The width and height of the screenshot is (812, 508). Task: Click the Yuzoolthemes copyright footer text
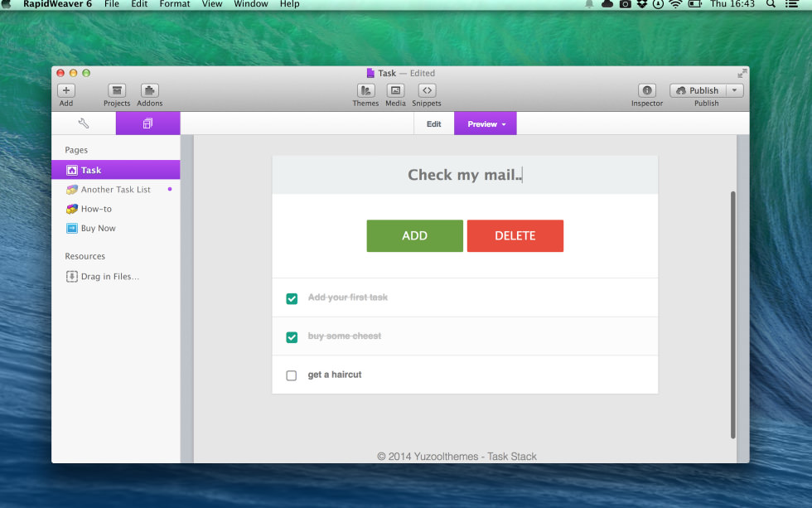[457, 457]
